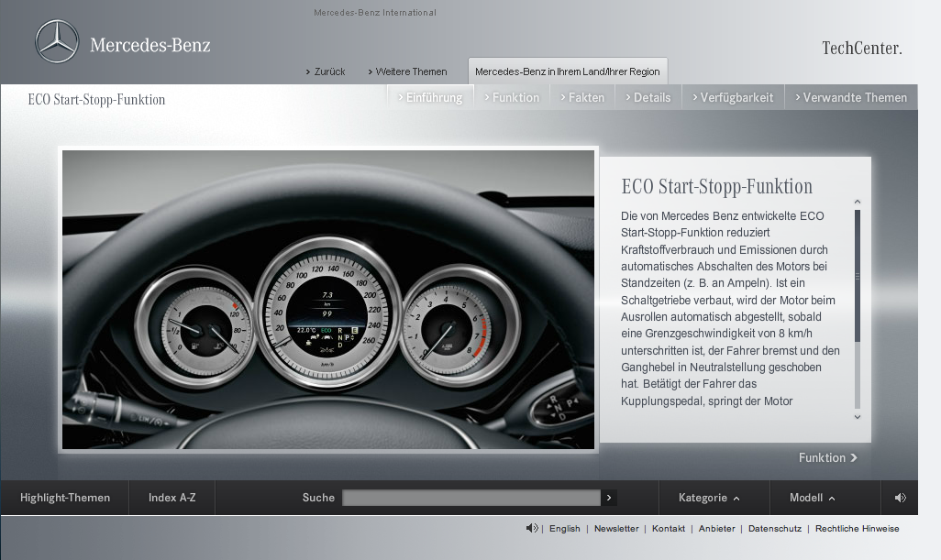Screen dimensions: 941x560
Task: Click the dashboard instrument cluster image
Action: [328, 299]
